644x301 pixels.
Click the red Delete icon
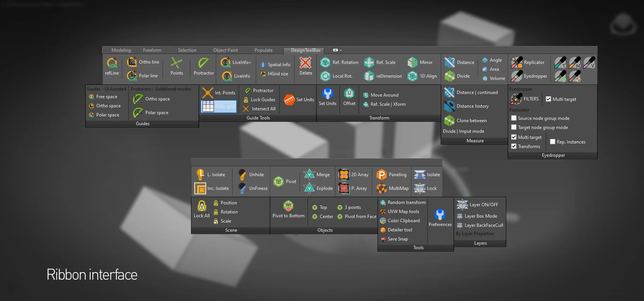(305, 63)
